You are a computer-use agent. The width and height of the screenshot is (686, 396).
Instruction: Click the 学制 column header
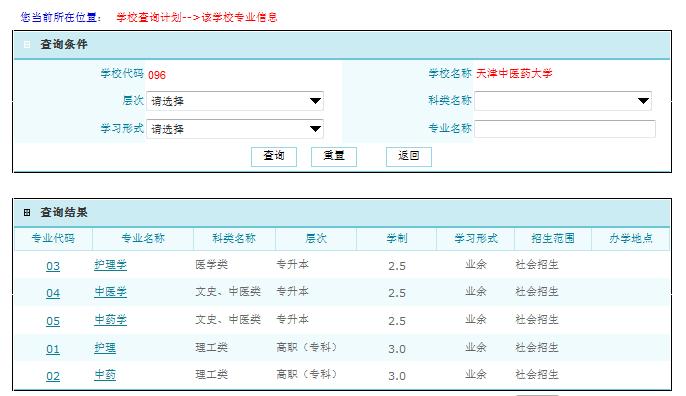point(396,238)
